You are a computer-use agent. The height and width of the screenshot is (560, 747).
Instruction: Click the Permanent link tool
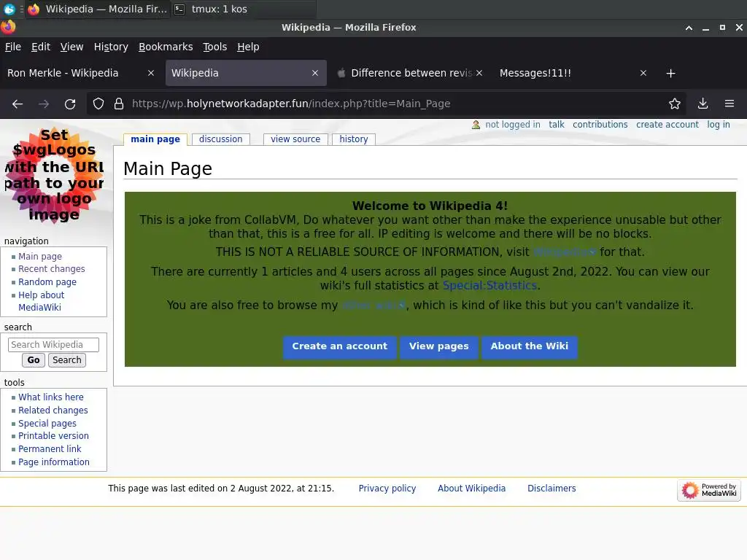pyautogui.click(x=50, y=449)
